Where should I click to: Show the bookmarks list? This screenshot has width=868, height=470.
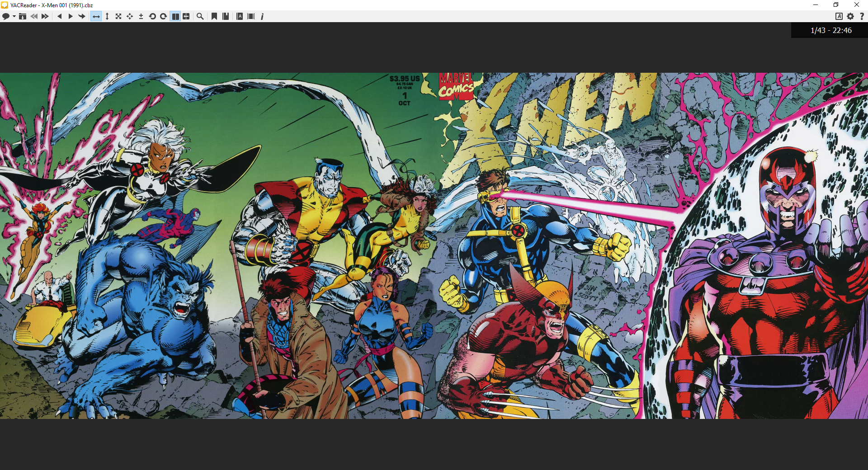tap(226, 16)
